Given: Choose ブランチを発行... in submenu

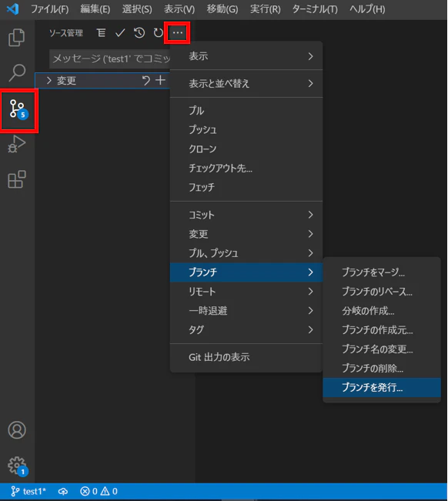Looking at the screenshot, I should click(382, 387).
